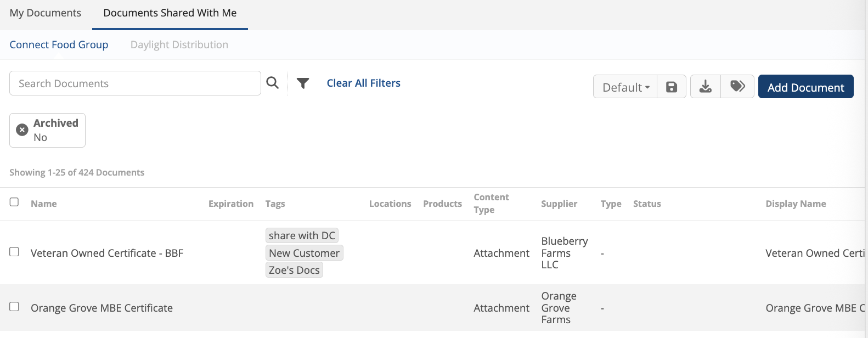
Task: Click the Supplier column header
Action: tap(559, 204)
